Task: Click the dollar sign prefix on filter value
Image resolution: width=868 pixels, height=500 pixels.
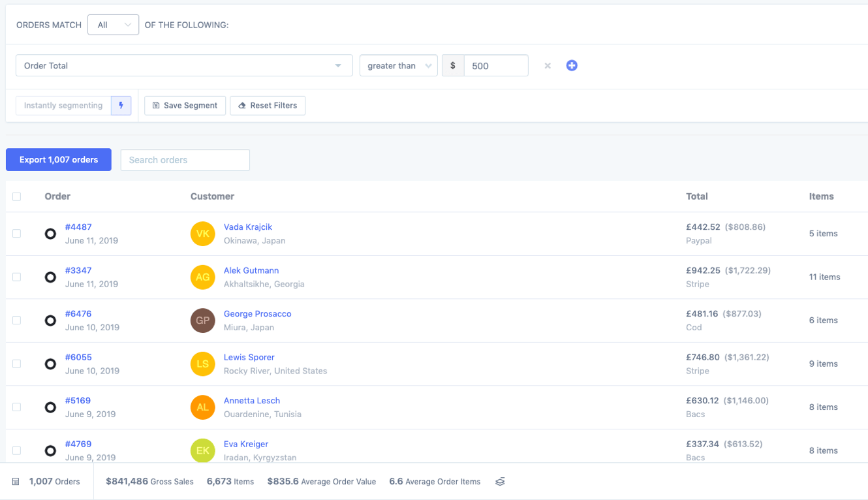Action: tap(452, 65)
